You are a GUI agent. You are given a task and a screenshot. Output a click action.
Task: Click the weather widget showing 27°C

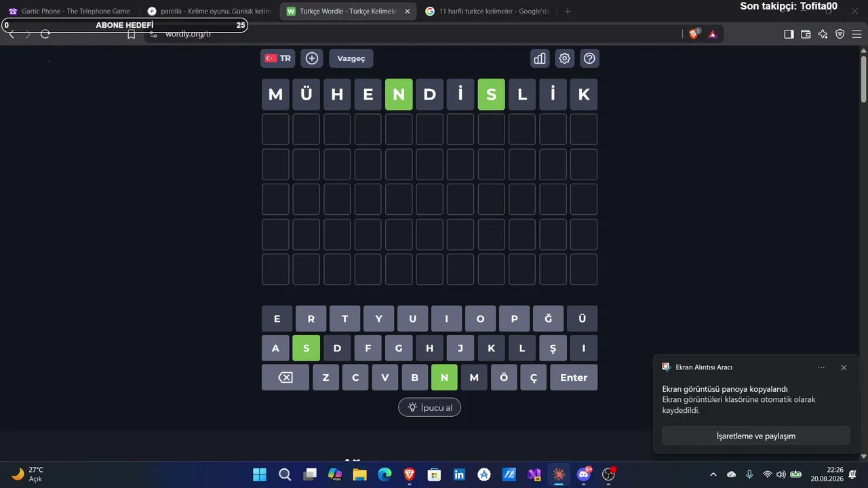[x=28, y=474]
